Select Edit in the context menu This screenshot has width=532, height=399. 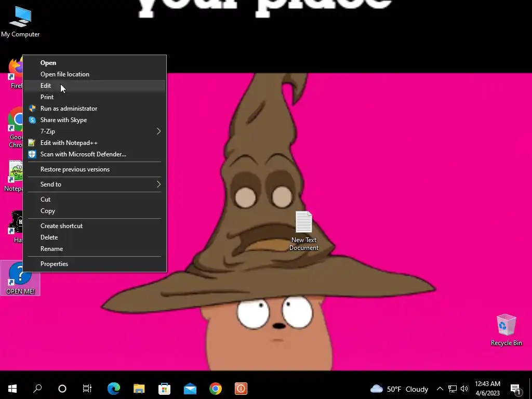click(95, 86)
